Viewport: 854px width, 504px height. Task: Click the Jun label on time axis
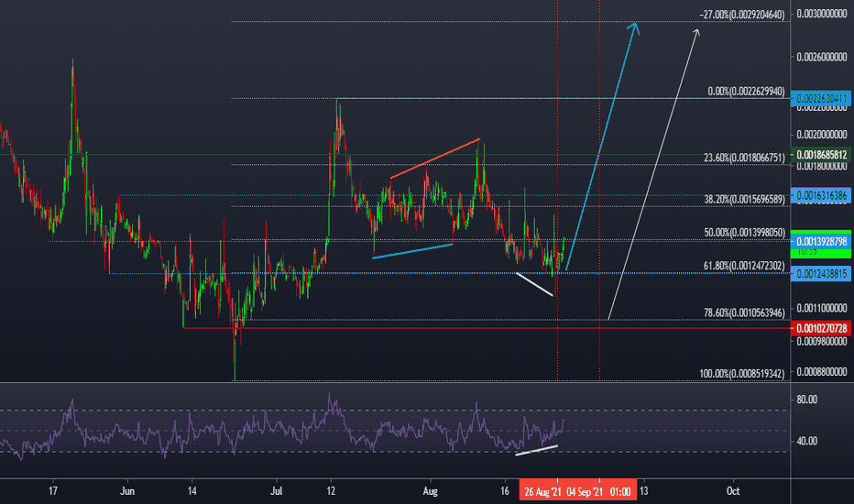(126, 491)
